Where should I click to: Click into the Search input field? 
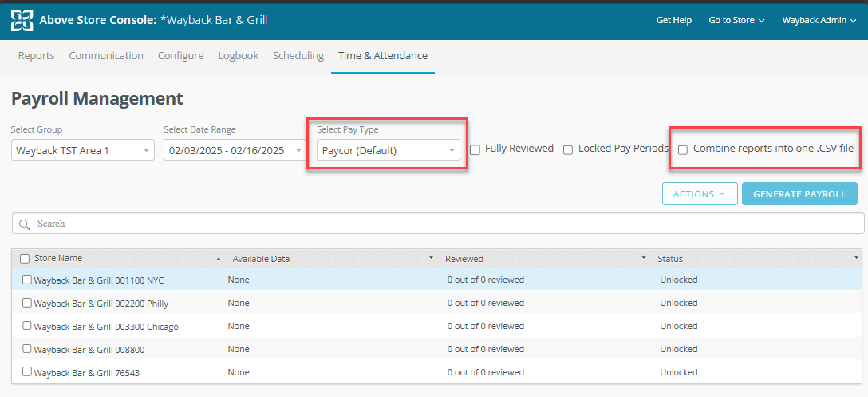point(438,224)
